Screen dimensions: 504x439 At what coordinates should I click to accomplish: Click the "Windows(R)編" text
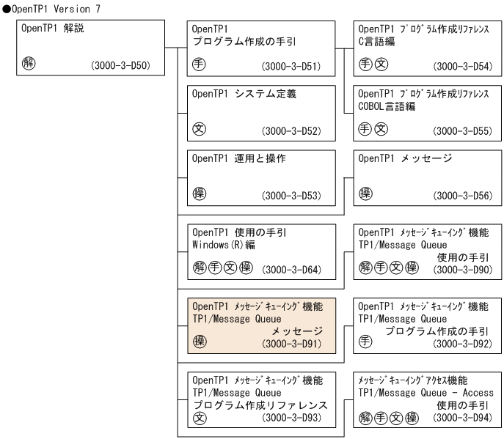tap(224, 245)
